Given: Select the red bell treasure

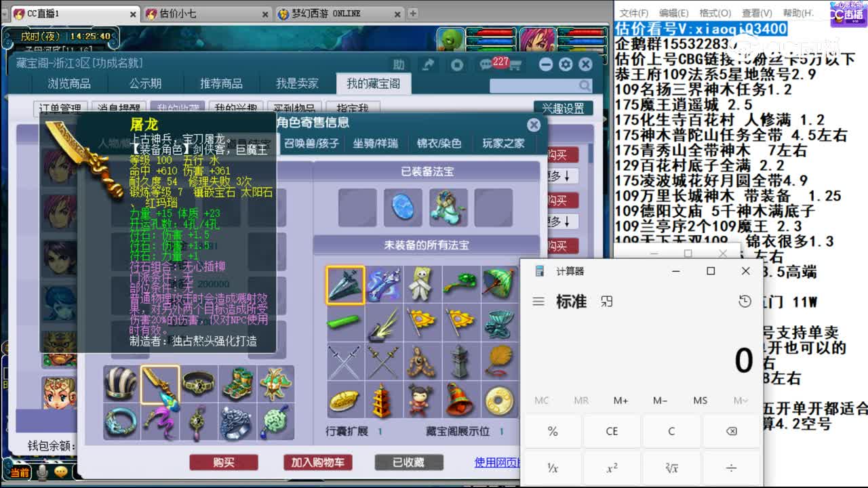Looking at the screenshot, I should coord(461,401).
